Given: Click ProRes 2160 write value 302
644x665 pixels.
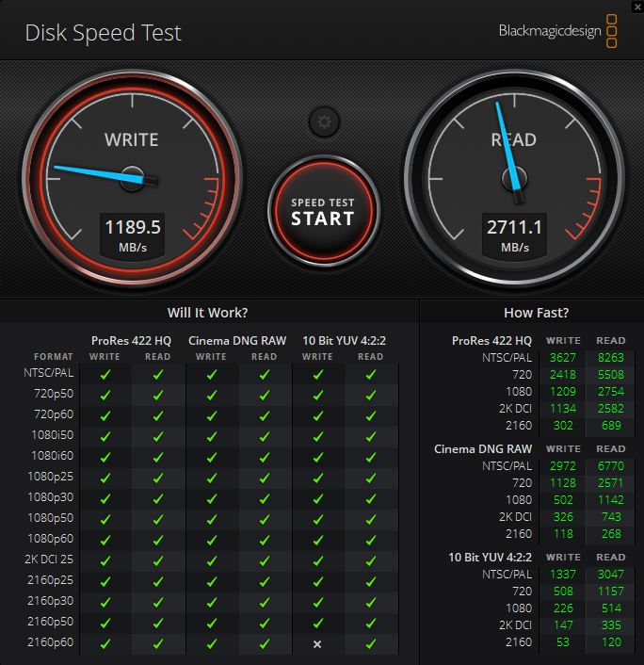Looking at the screenshot, I should pyautogui.click(x=563, y=426).
